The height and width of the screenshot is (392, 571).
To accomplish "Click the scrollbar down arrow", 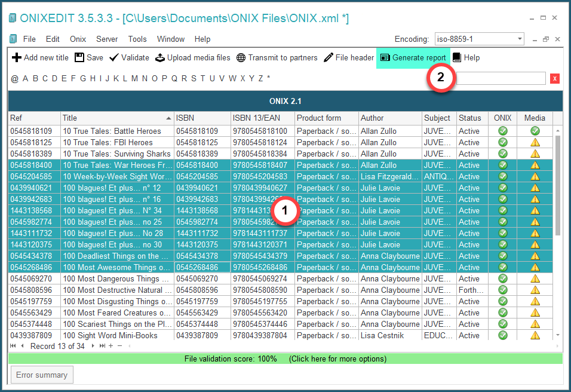I will (558, 335).
